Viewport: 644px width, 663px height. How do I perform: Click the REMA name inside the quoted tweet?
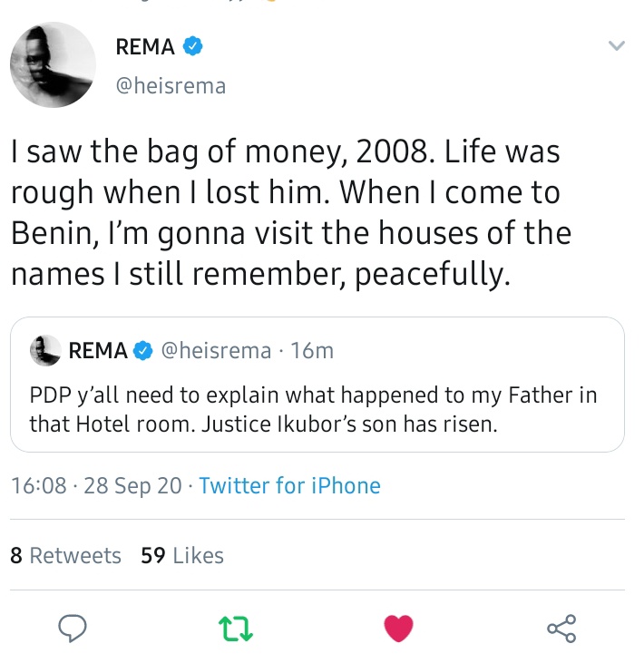point(98,351)
